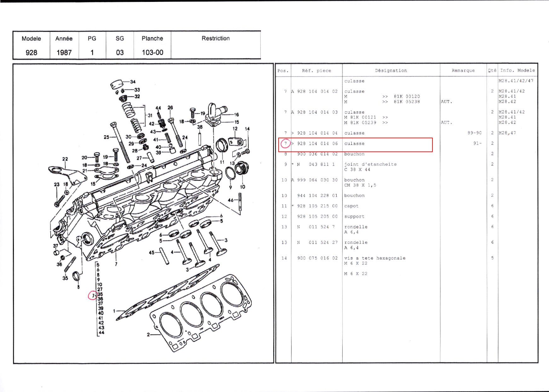Click callout number 30 in the diagram
This screenshot has width=549, height=392.
point(128,137)
